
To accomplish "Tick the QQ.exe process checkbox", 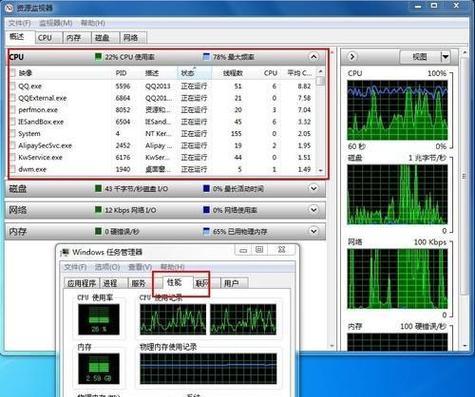I will click(x=13, y=86).
